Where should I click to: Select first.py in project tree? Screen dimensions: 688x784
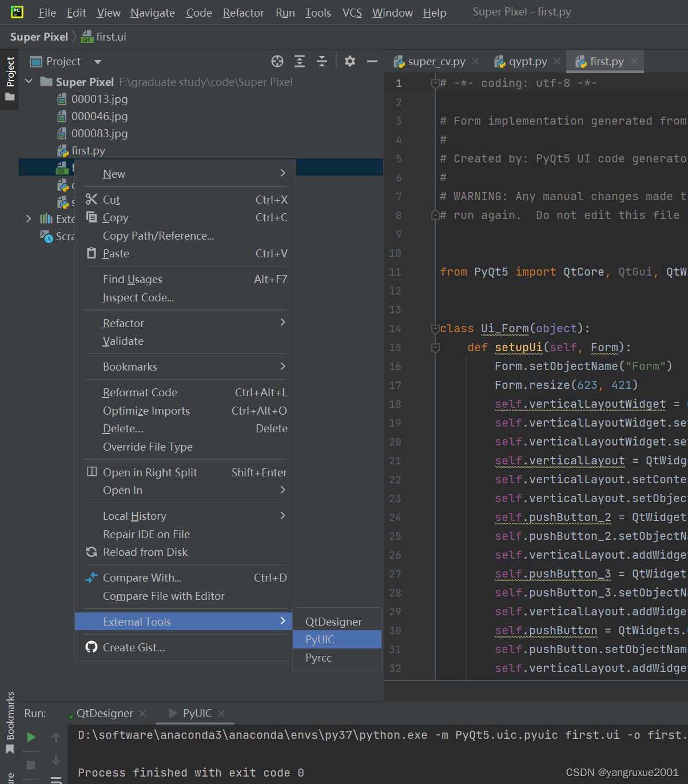[88, 150]
